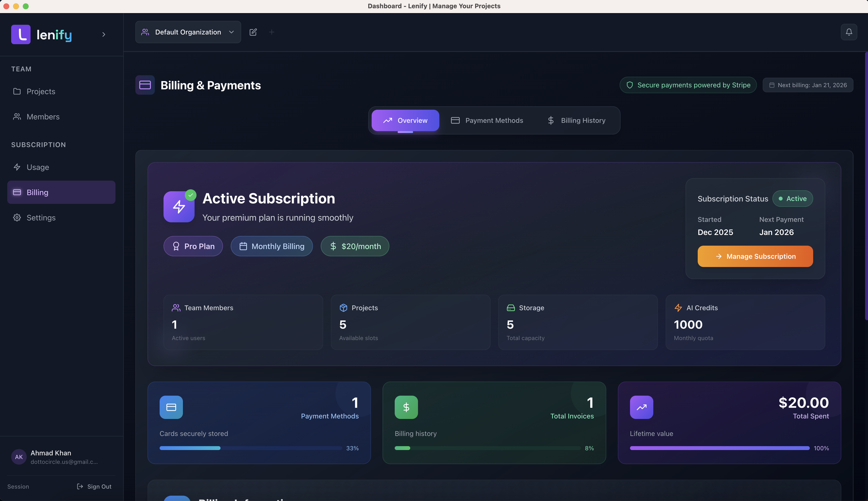Screen dimensions: 868x501
Task: Click the Manage Subscription button
Action: 755,256
